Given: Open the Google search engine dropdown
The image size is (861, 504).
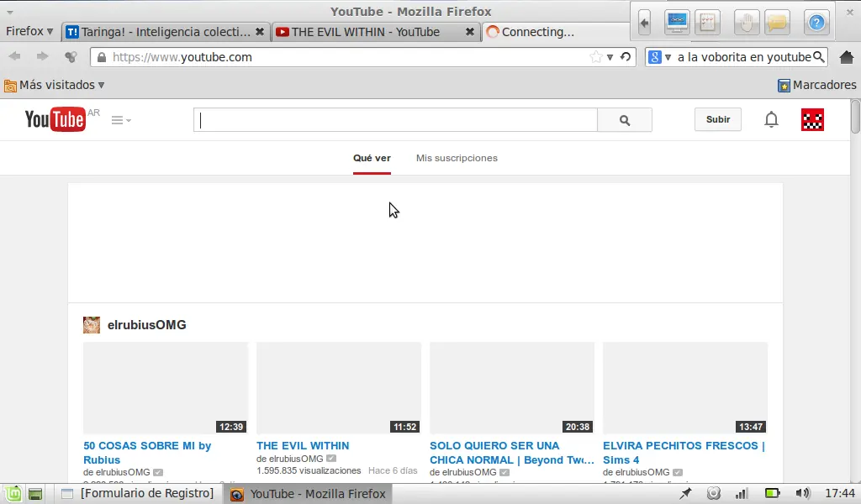Looking at the screenshot, I should (659, 57).
